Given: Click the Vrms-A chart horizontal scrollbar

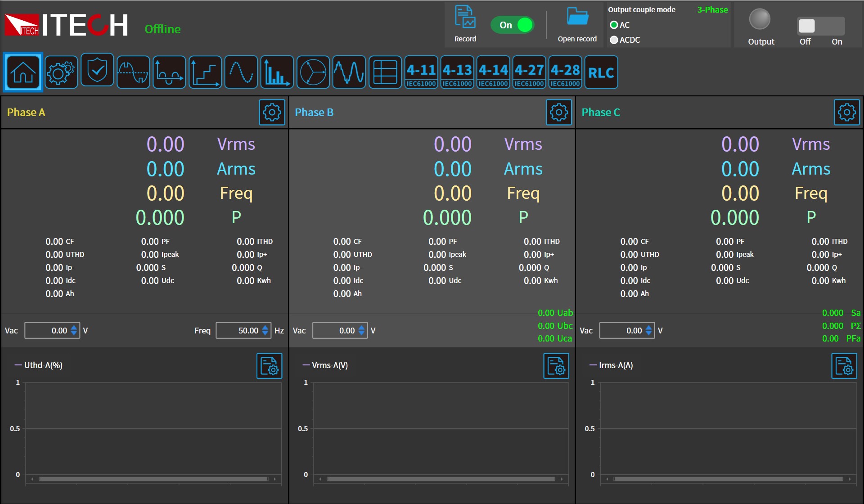Looking at the screenshot, I should 441,479.
